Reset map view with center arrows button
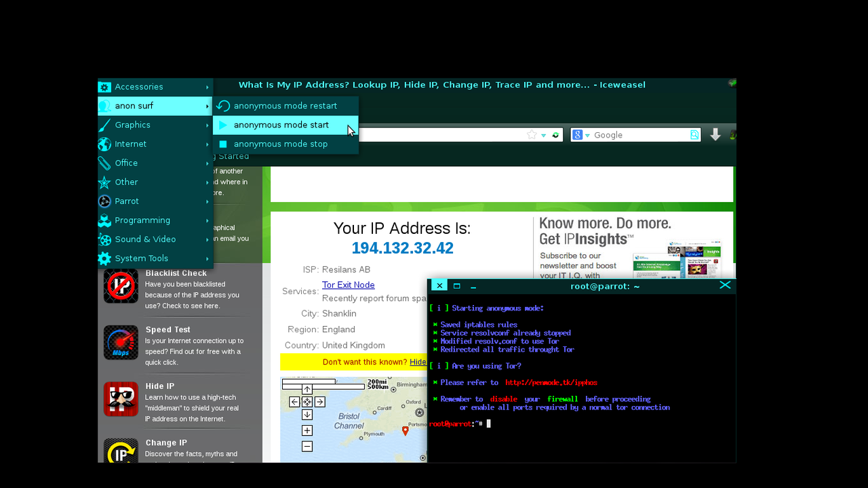 coord(307,402)
